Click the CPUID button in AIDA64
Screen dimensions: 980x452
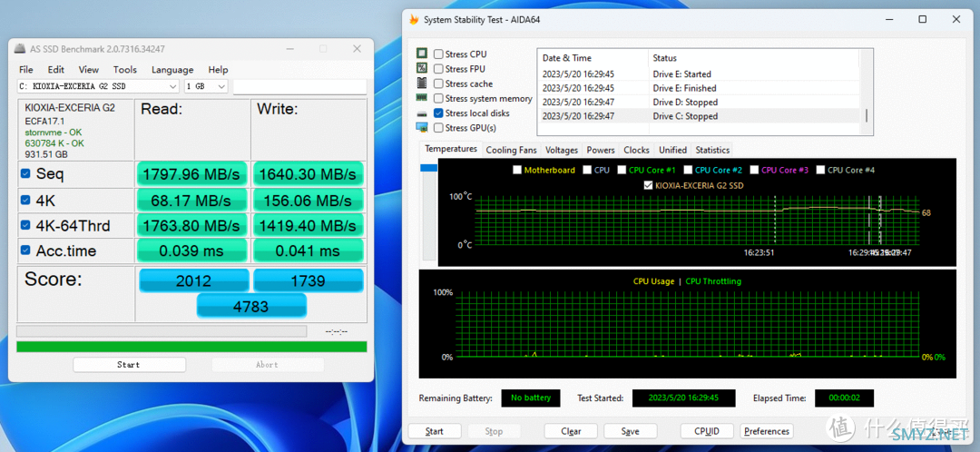707,431
